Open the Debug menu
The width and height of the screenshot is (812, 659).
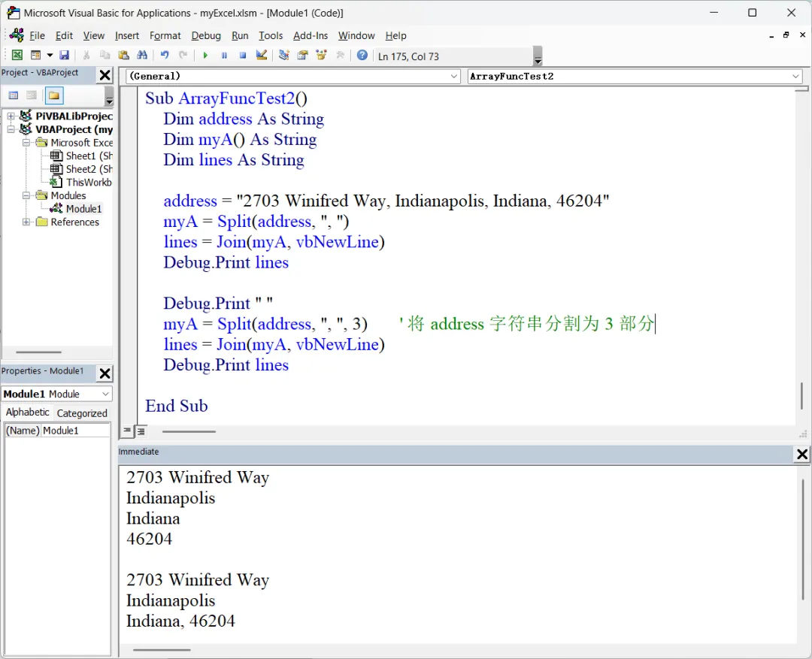pyautogui.click(x=206, y=36)
